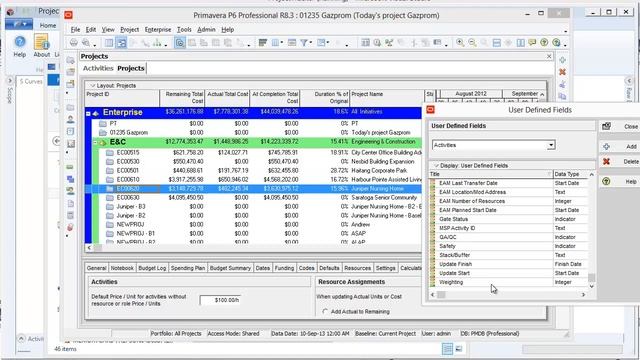Select the NEWPROJ - B1 project row

260,233
